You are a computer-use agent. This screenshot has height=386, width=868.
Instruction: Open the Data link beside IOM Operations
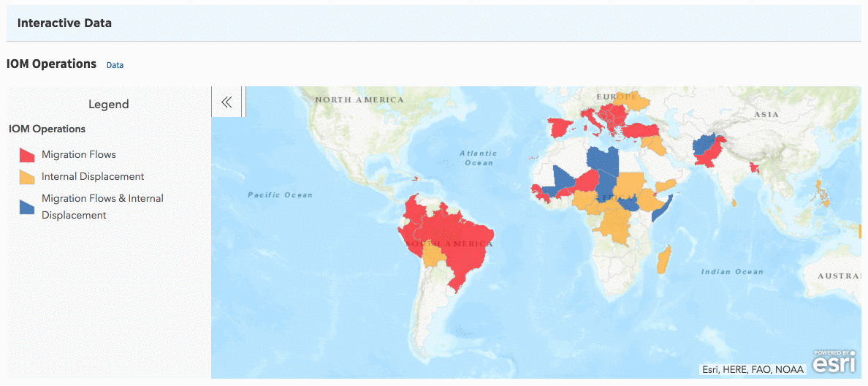click(x=115, y=65)
